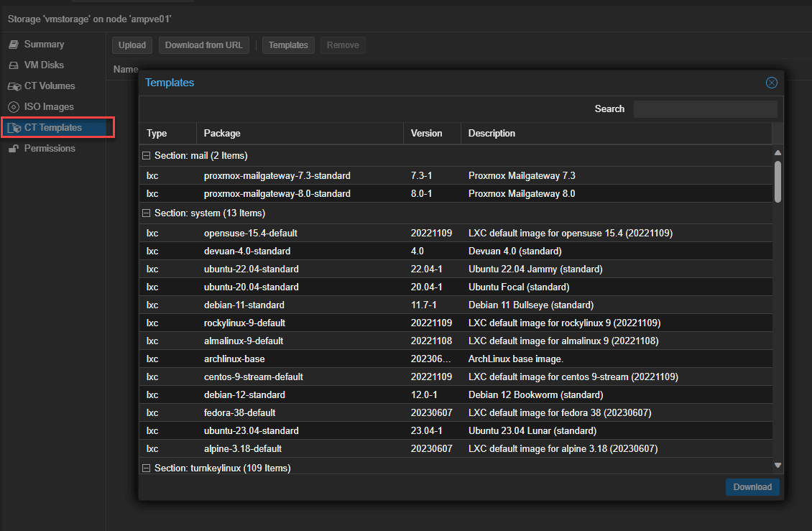This screenshot has height=531, width=812.
Task: Open Permissions via the padlock icon
Action: point(14,148)
